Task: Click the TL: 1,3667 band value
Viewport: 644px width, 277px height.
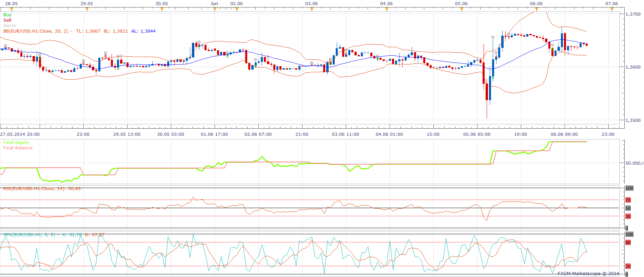Action: pyautogui.click(x=88, y=31)
